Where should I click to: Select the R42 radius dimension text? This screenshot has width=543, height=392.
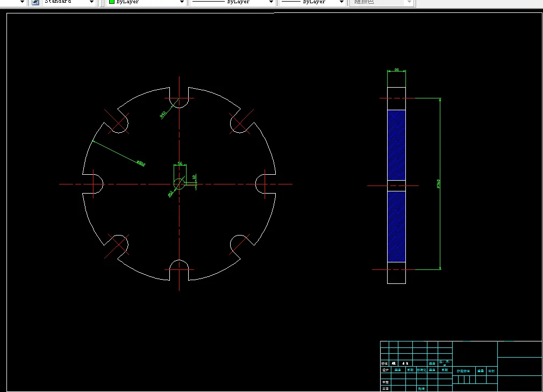163,115
